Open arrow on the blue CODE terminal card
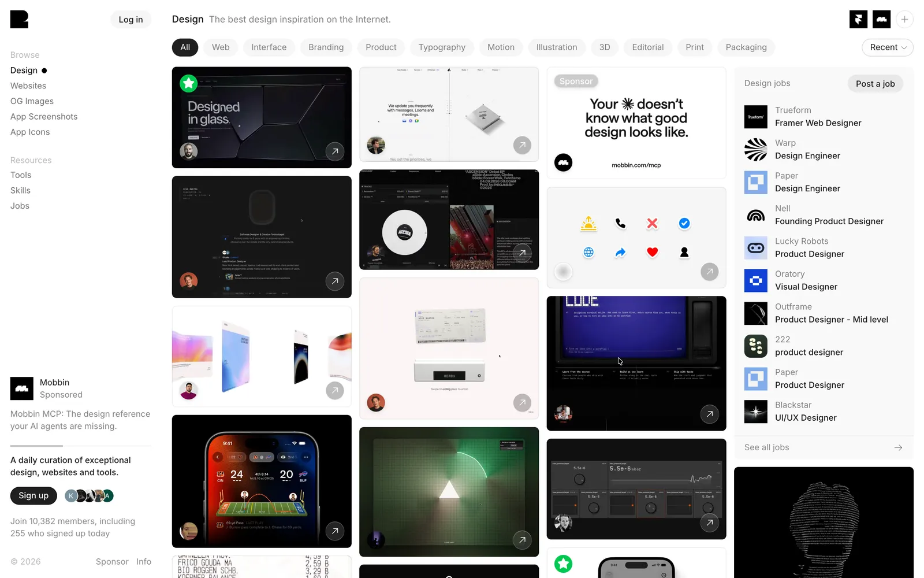This screenshot has width=924, height=578. 710,414
